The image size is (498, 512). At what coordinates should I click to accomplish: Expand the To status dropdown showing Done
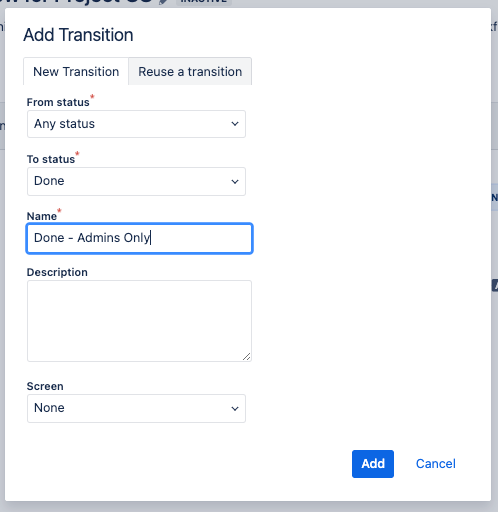tap(136, 181)
